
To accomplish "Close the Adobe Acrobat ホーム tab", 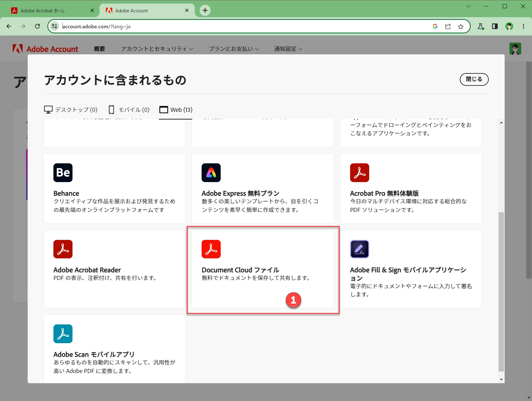I will (92, 10).
